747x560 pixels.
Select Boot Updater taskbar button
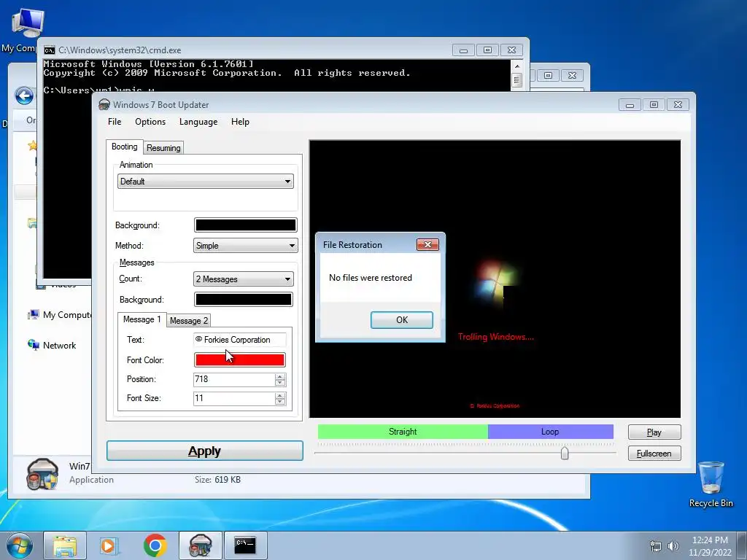(x=200, y=545)
